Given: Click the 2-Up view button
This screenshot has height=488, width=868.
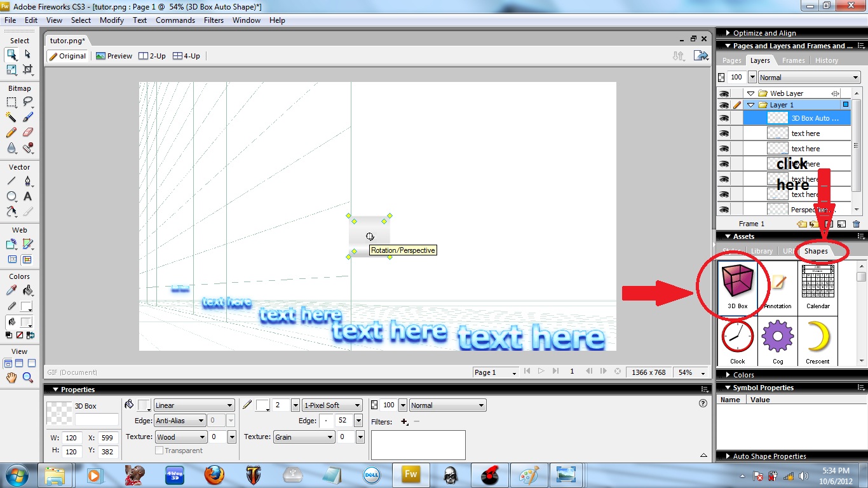Looking at the screenshot, I should (x=152, y=55).
